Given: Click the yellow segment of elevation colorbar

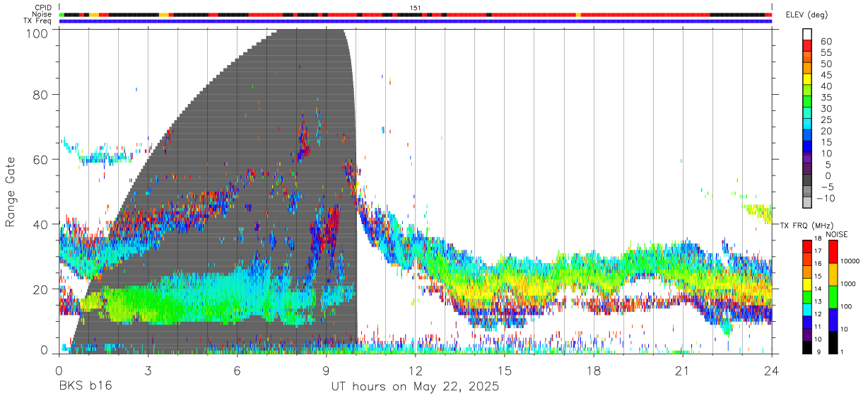Looking at the screenshot, I should point(807,79).
